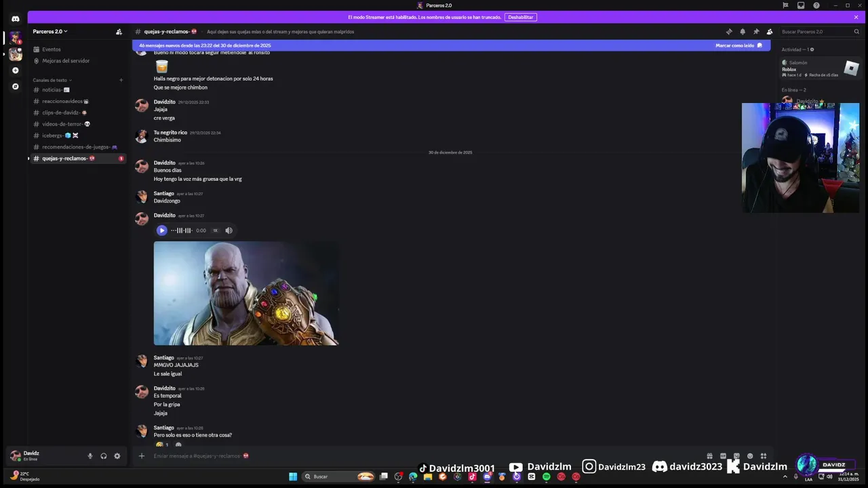Open the gift icon in message bar

click(x=709, y=456)
